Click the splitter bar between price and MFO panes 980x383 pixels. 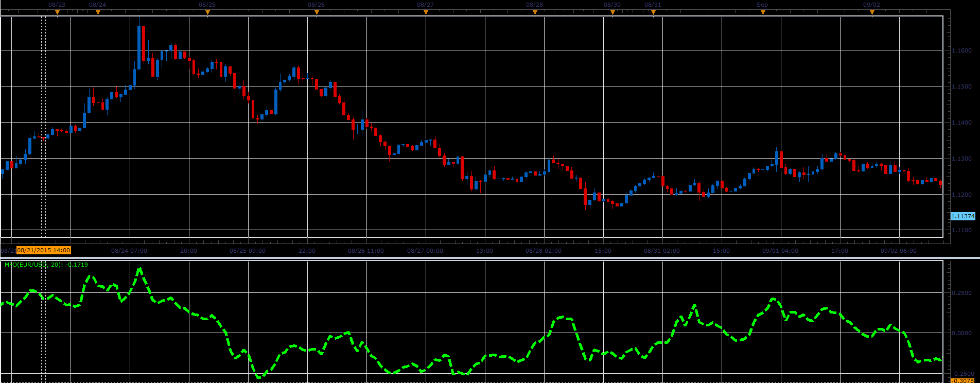click(x=490, y=257)
